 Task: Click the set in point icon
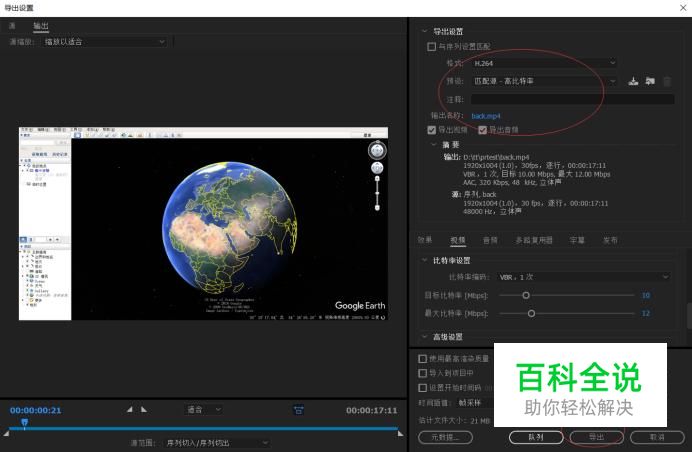pos(130,410)
